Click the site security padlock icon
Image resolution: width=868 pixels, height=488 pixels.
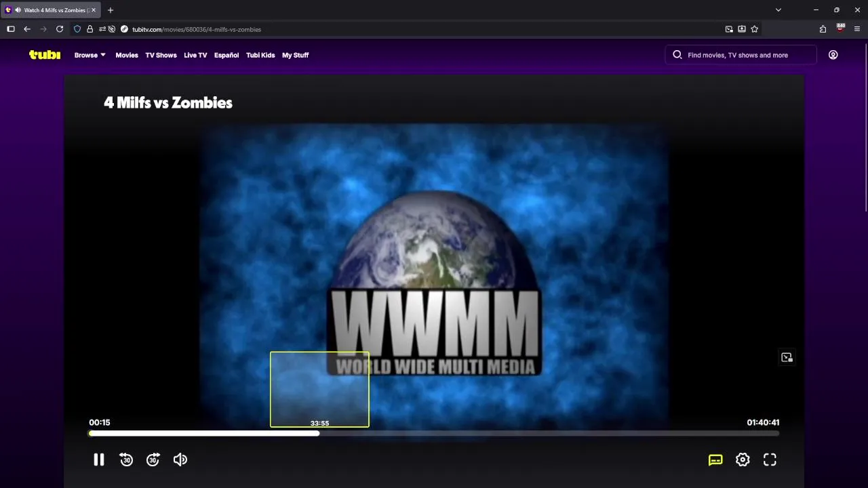(x=90, y=29)
